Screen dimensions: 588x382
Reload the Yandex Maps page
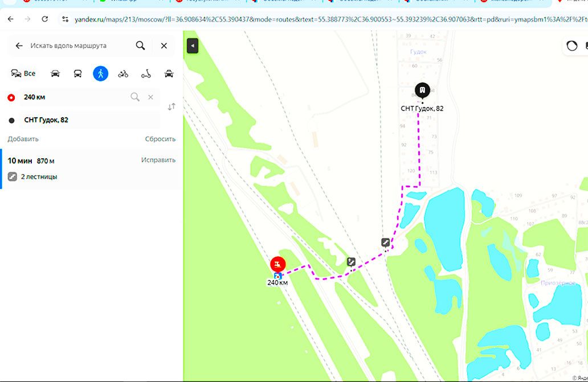point(44,19)
